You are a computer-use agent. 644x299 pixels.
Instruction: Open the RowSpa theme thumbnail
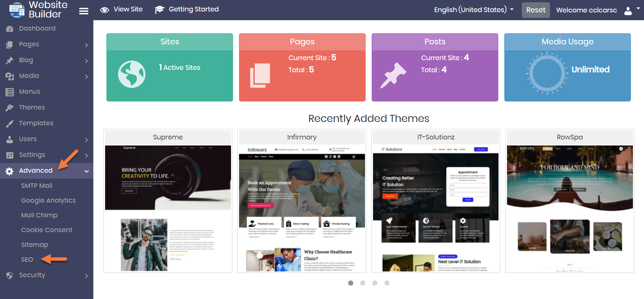(x=569, y=208)
